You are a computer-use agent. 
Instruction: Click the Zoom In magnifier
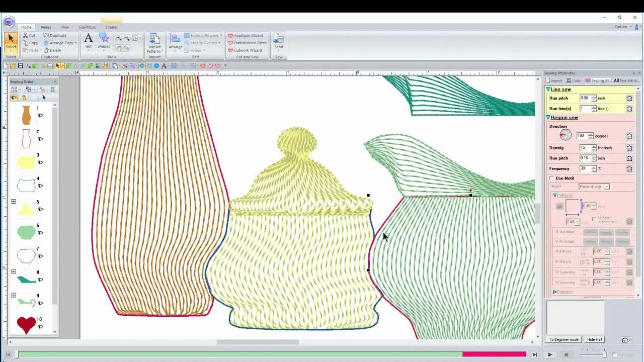(119, 38)
